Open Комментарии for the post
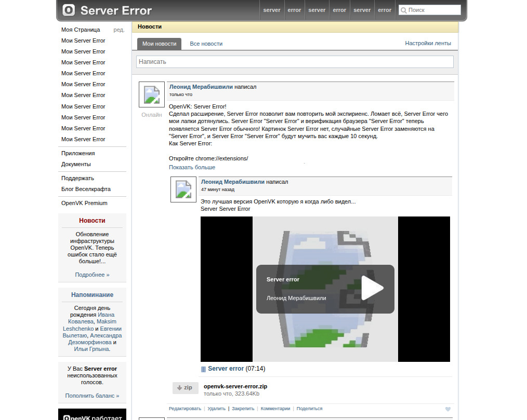Viewport: 527px width, 420px height. 275,409
